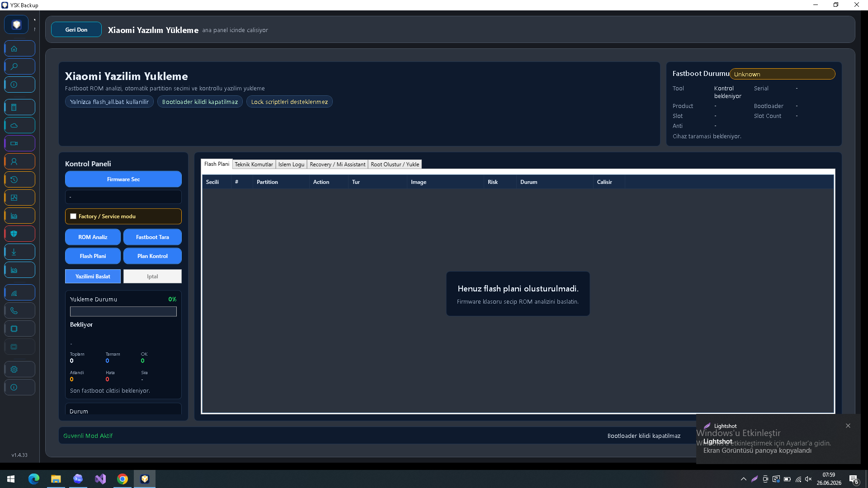Click the Action column header

(x=329, y=182)
